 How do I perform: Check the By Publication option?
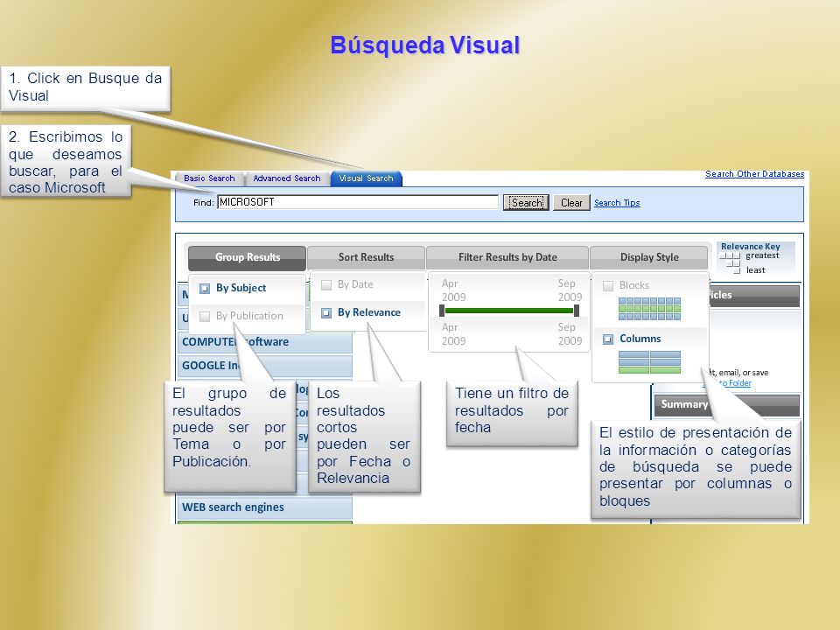(x=205, y=316)
